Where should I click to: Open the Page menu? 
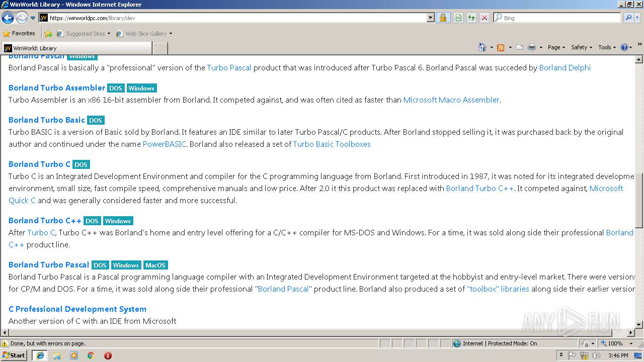(x=556, y=47)
